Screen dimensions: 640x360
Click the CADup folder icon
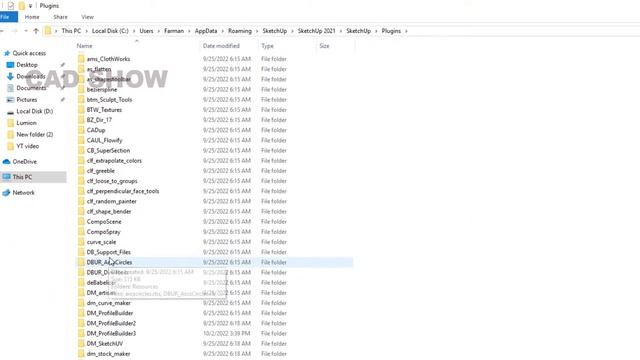(81, 130)
